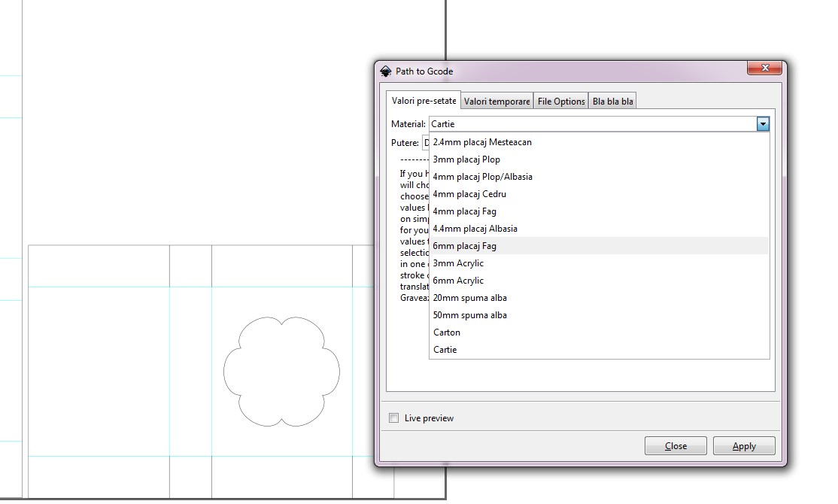Select 2.4mm placaj Mesteacan from list
Viewport: 838px width, 504px height.
(482, 142)
